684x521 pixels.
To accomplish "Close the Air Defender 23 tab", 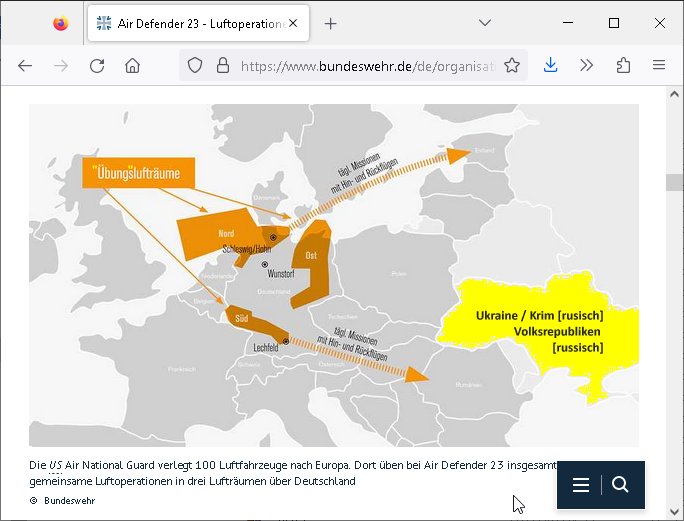I will click(x=293, y=23).
